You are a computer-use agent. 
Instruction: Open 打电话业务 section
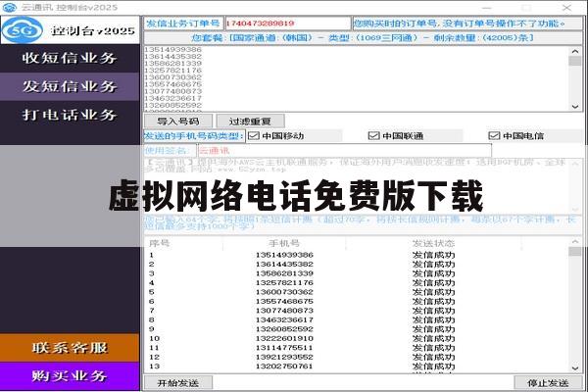[70, 115]
